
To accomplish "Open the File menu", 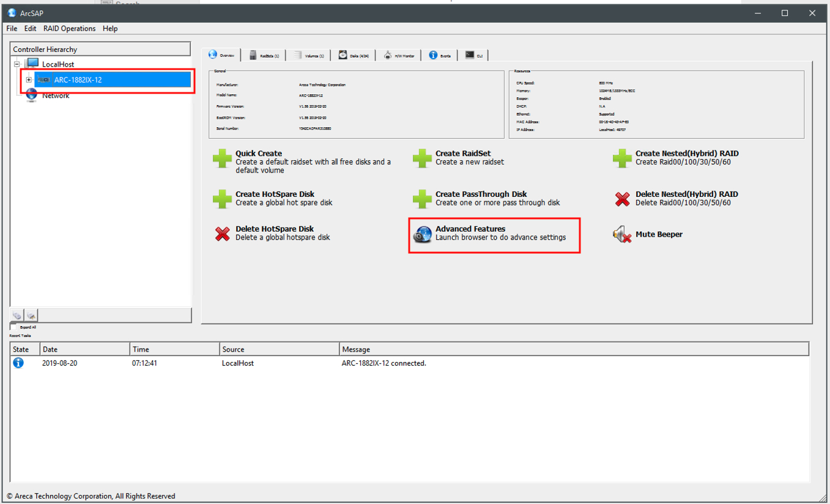I will click(x=12, y=29).
